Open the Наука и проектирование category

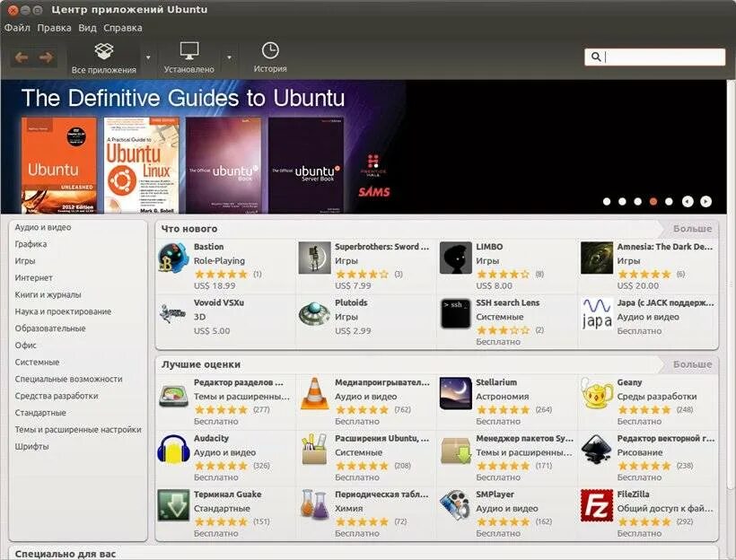(63, 311)
